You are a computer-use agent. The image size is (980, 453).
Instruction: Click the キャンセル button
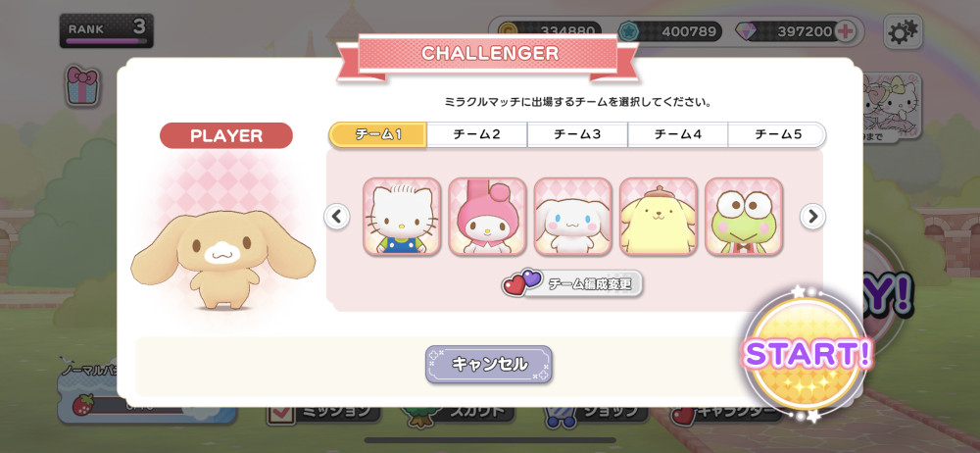click(489, 364)
